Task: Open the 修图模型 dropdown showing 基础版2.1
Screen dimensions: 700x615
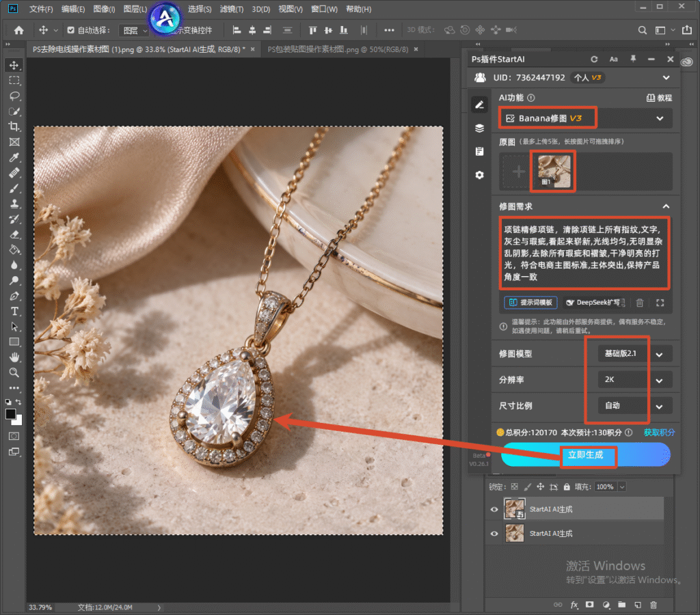Action: (635, 354)
